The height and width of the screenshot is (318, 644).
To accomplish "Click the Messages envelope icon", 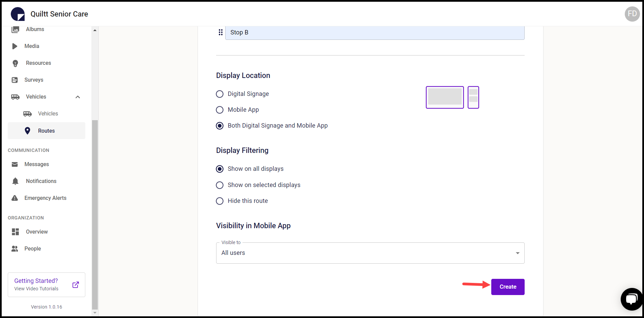I will tap(15, 164).
